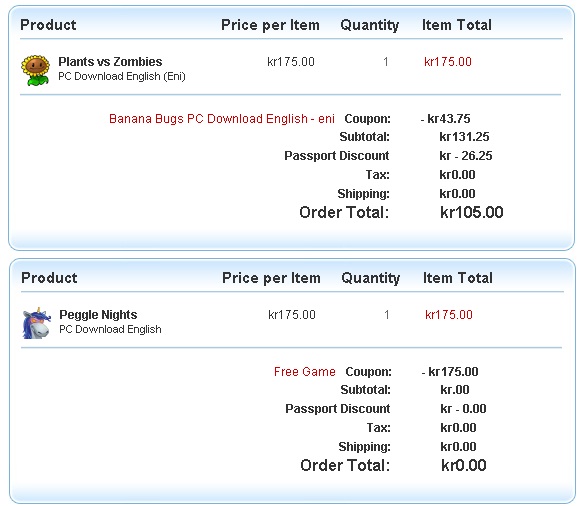
Task: Click Peggle Nights price per item kr175.00
Action: click(291, 315)
